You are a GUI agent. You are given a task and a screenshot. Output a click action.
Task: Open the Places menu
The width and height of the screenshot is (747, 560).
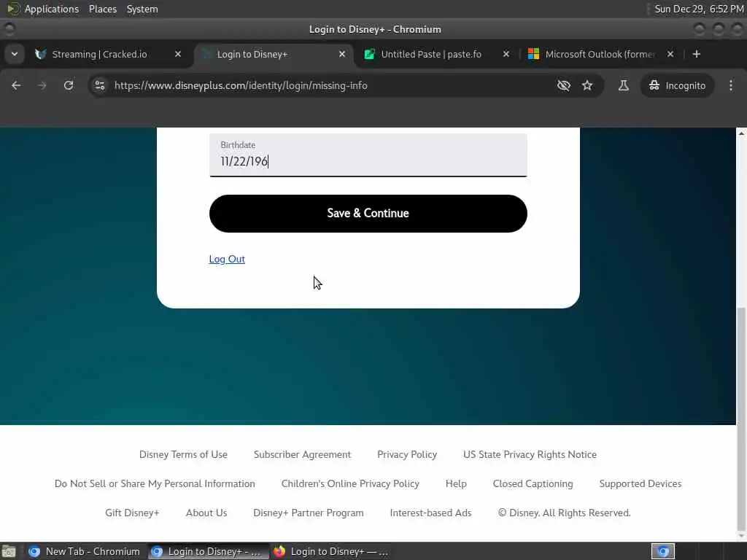pyautogui.click(x=102, y=9)
